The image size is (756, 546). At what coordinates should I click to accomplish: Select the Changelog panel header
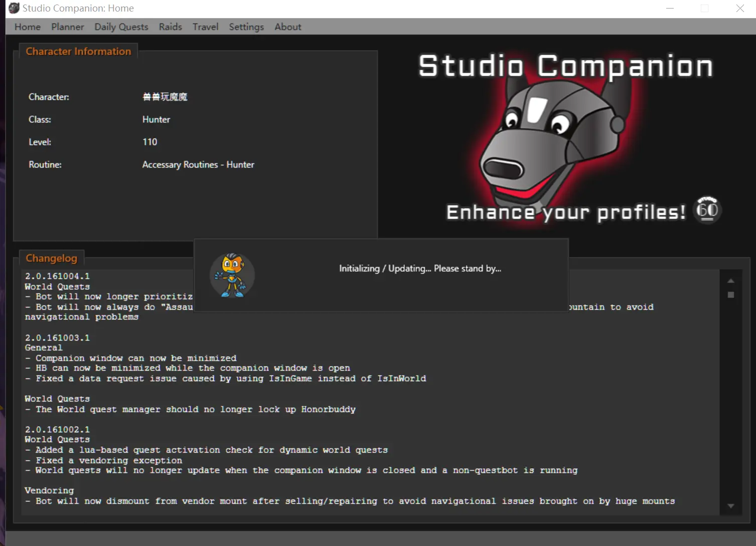(52, 258)
